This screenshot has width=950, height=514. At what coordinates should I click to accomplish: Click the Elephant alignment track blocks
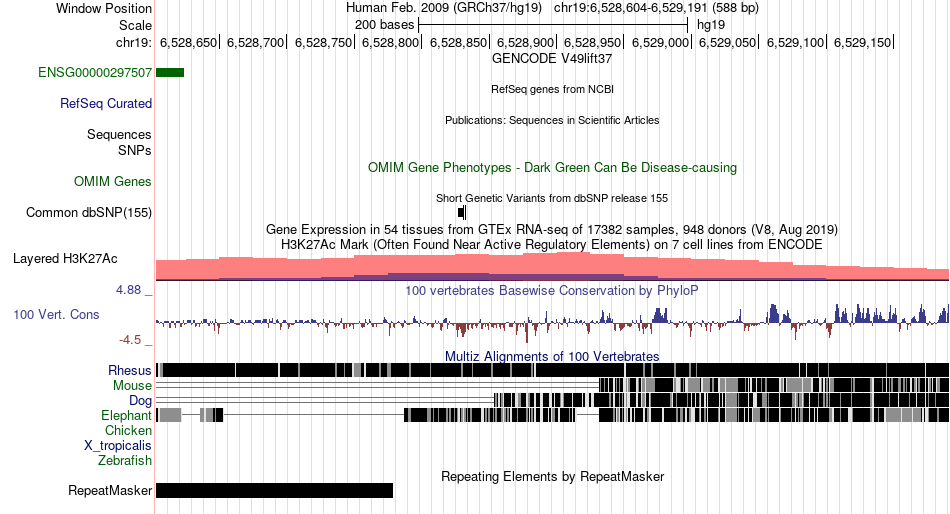tap(553, 415)
